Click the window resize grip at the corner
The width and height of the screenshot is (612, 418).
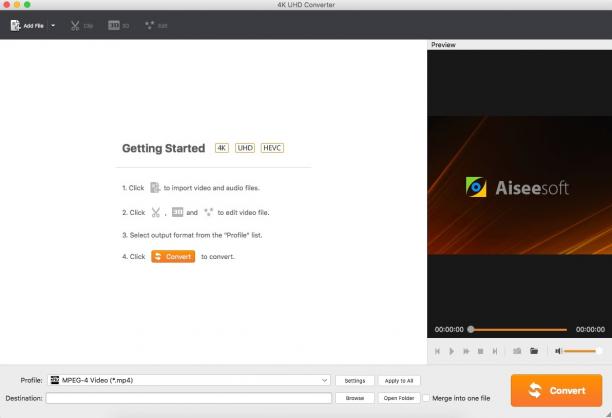coord(608,414)
